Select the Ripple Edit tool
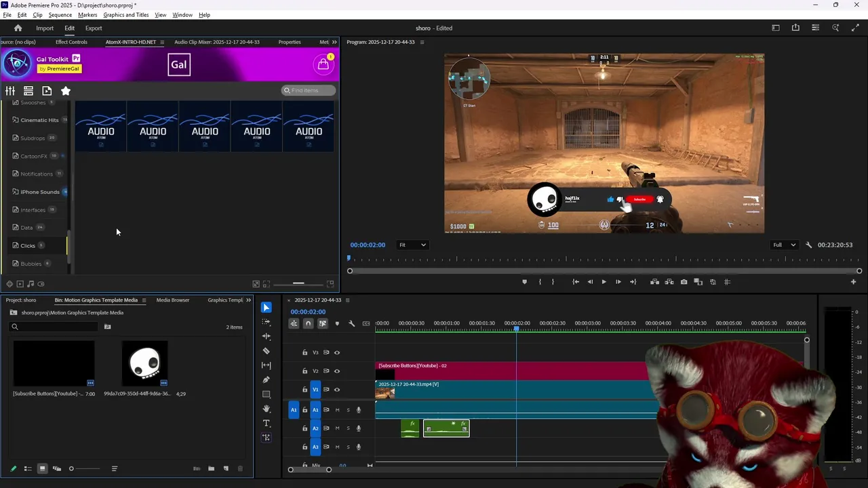 266,336
